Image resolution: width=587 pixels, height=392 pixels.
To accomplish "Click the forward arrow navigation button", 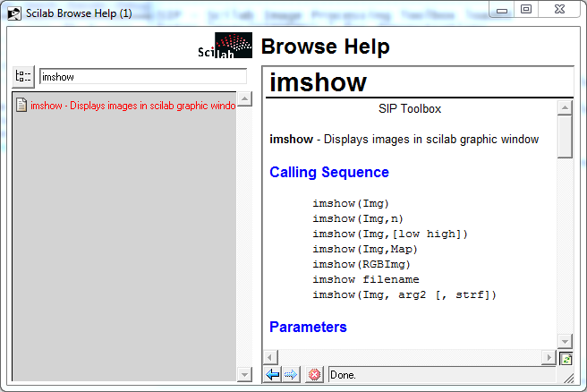I will click(x=291, y=374).
